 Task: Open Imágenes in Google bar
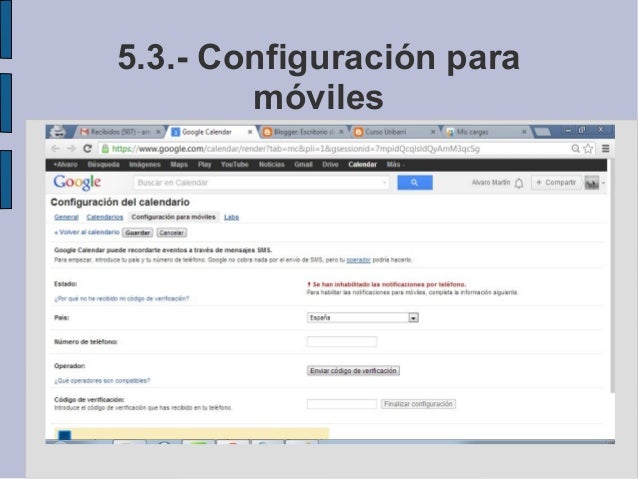click(144, 164)
